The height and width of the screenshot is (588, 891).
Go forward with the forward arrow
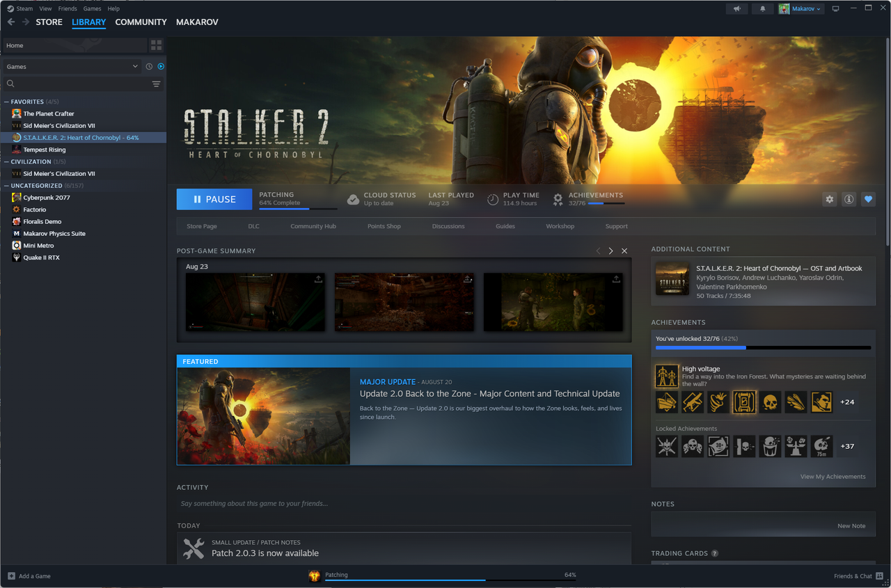click(26, 22)
